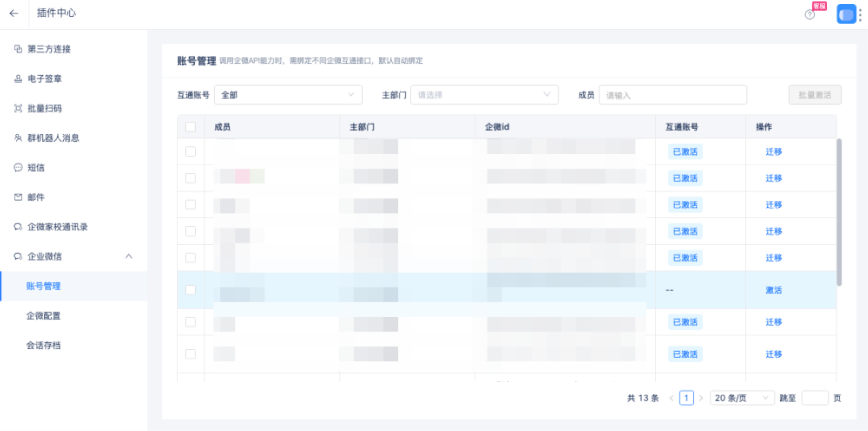Toggle the select-all checkbox in table header

[x=190, y=127]
